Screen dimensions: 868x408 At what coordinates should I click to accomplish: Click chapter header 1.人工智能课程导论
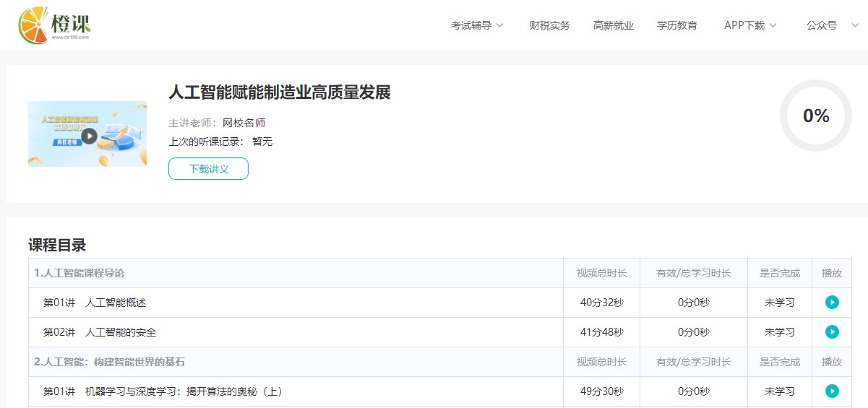click(x=79, y=273)
